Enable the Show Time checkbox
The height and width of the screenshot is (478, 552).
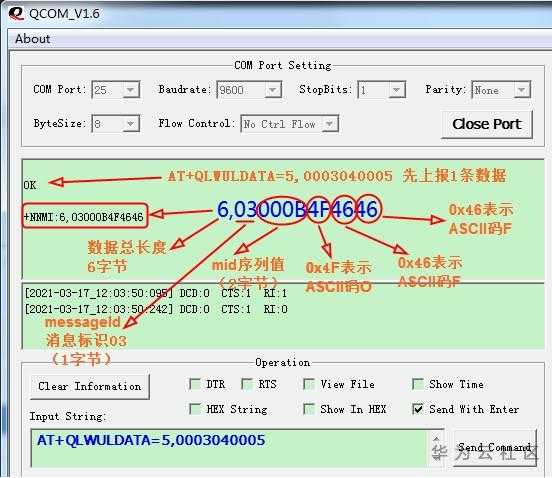[x=418, y=384]
